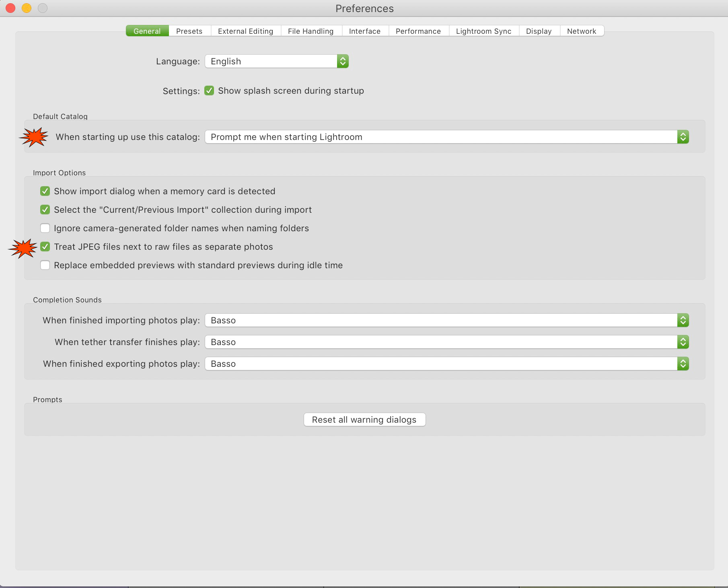Click the 'When starting up use this catalog:' label

point(128,137)
